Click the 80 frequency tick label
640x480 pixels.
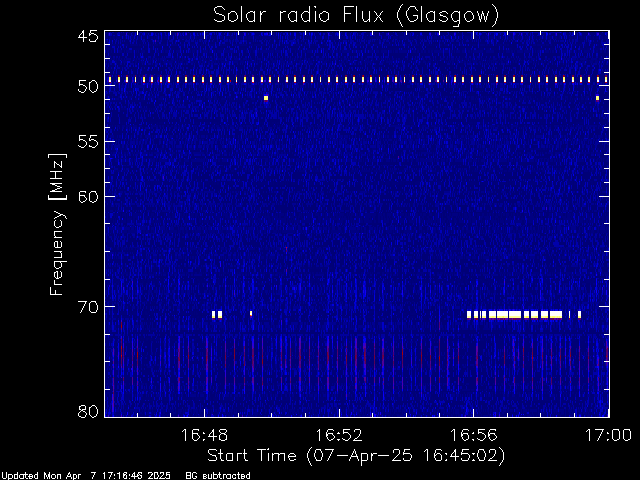click(88, 411)
